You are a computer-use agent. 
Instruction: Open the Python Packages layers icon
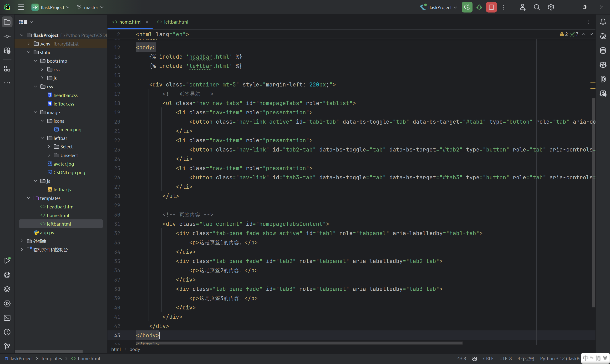pyautogui.click(x=7, y=289)
